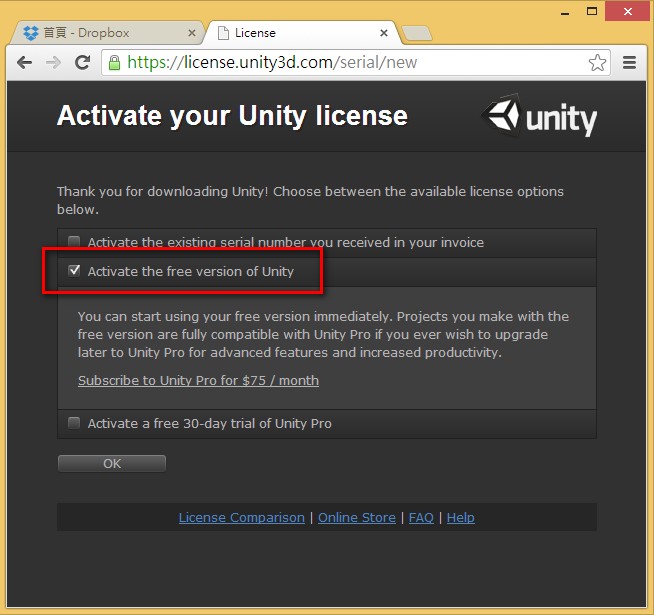Click the browser forward arrow
Image resolution: width=654 pixels, height=615 pixels.
coord(53,63)
